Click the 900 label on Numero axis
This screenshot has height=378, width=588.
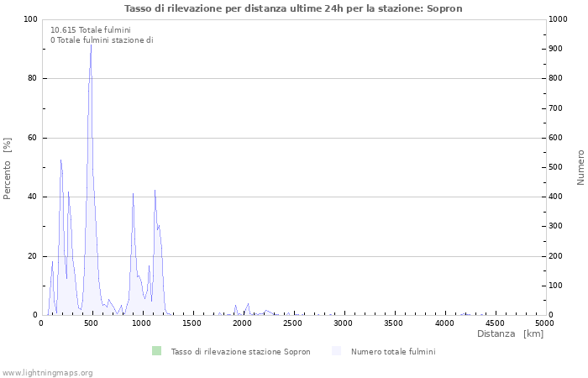point(556,49)
